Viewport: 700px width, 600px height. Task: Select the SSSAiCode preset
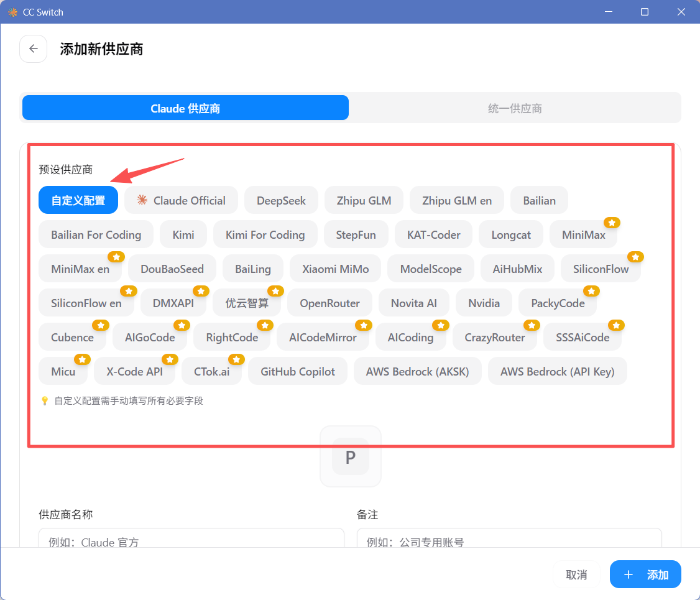583,337
